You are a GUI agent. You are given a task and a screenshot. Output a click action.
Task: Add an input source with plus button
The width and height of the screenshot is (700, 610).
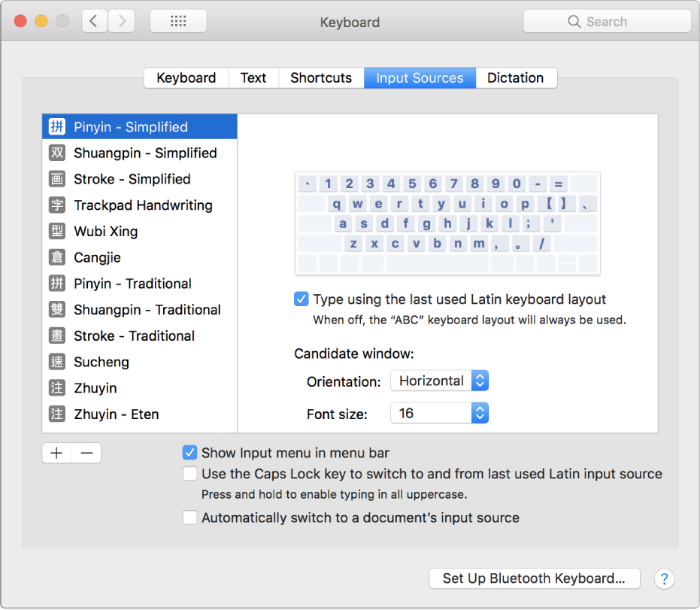56,453
